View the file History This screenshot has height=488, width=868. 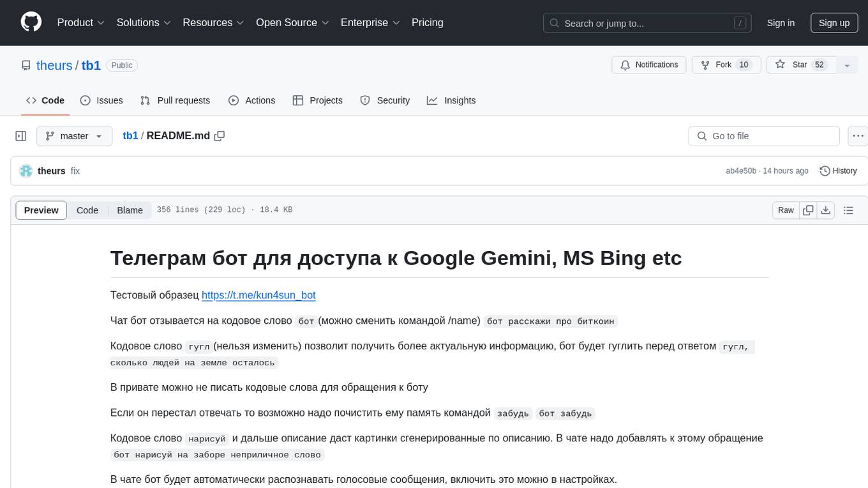pos(838,171)
